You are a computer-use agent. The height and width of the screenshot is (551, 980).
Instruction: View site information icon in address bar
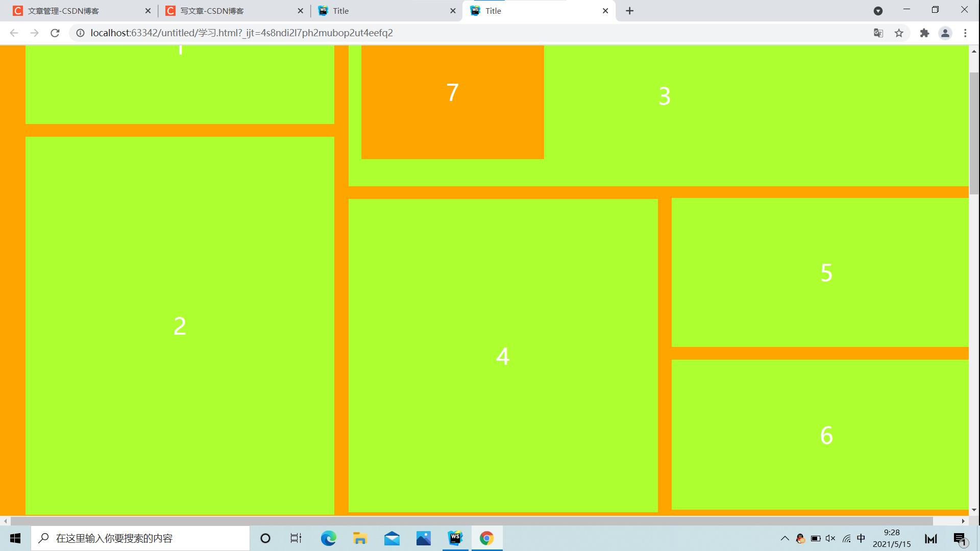pyautogui.click(x=80, y=33)
